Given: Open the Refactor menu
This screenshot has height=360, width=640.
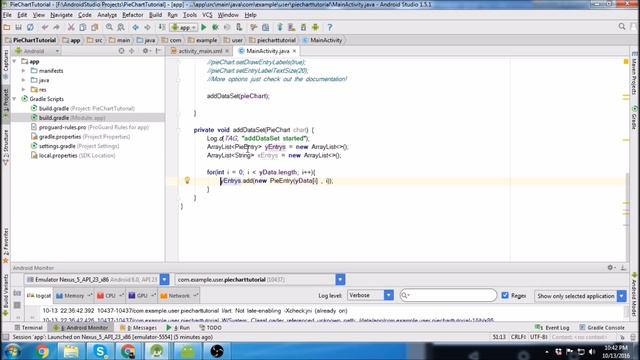Looking at the screenshot, I should [133, 15].
